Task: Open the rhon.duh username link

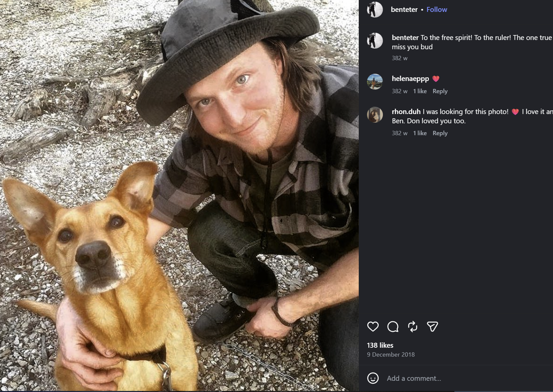Action: [406, 112]
